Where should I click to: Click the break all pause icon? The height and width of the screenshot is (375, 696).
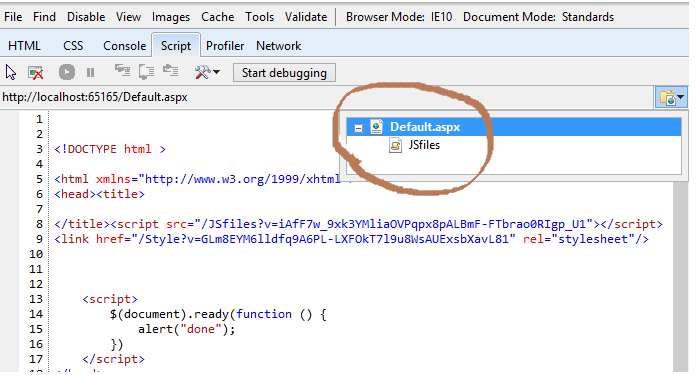point(91,72)
